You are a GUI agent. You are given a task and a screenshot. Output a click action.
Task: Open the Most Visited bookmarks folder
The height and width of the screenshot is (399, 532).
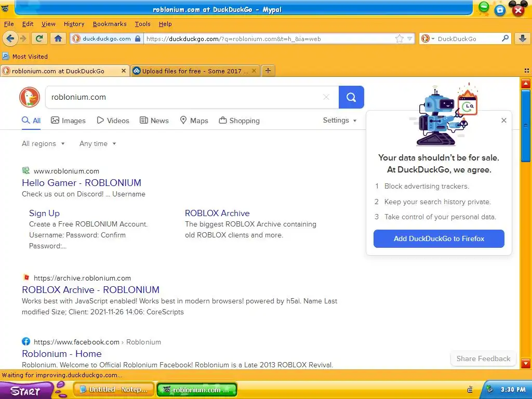(25, 56)
